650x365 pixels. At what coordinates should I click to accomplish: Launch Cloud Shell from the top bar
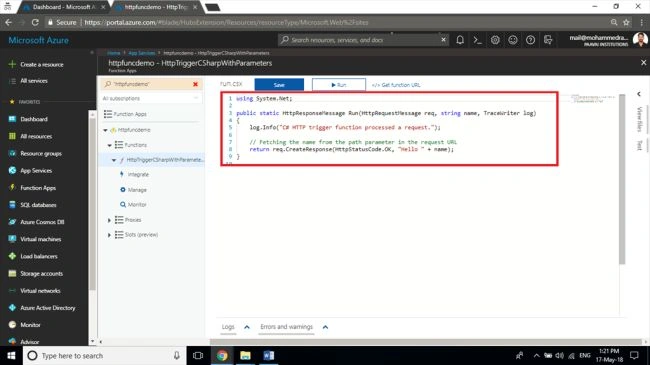tap(478, 40)
